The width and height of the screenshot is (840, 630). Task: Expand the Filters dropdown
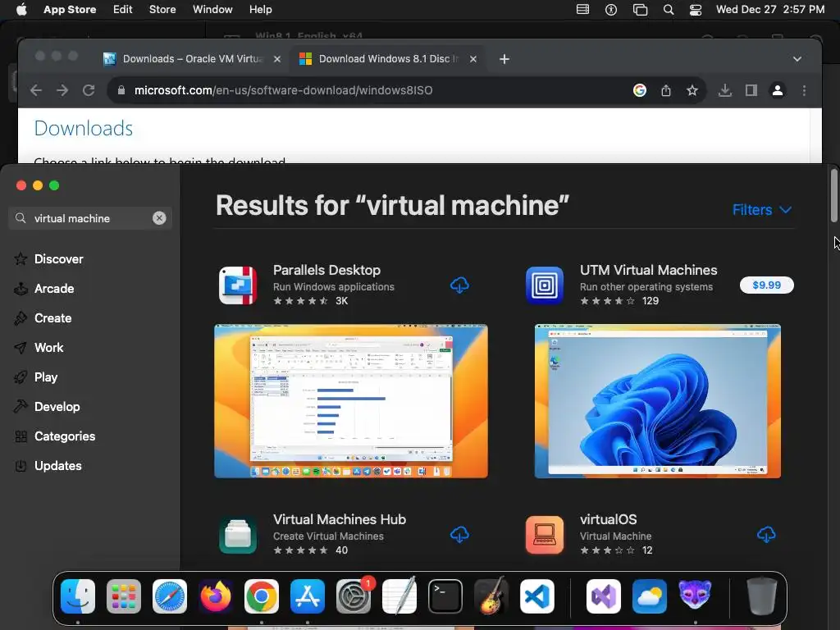[762, 210]
